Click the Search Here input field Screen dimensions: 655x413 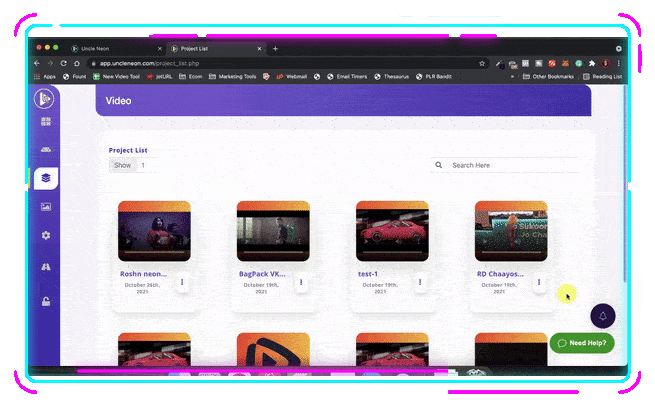pyautogui.click(x=514, y=165)
